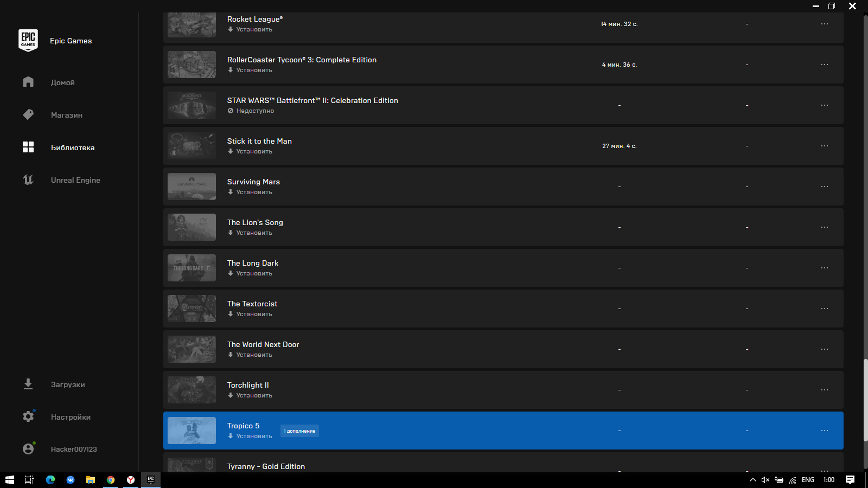This screenshot has width=868, height=488.
Task: Click the Tropico 5 add-on badge
Action: pyautogui.click(x=299, y=431)
